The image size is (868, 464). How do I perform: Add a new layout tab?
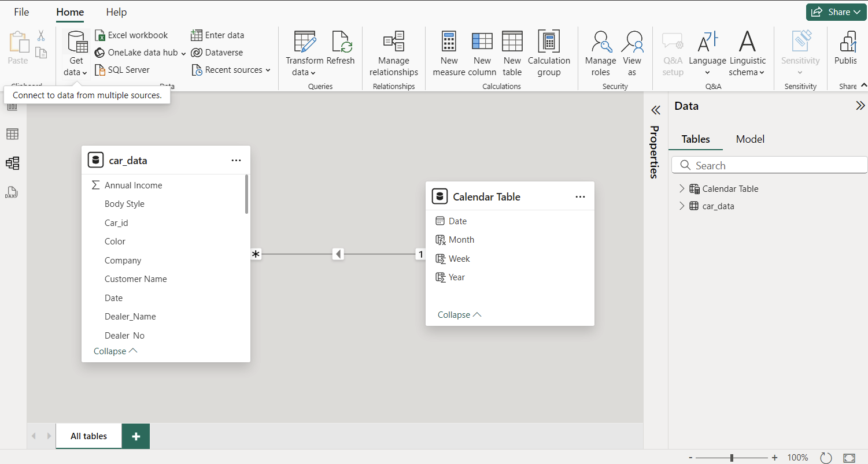coord(136,436)
